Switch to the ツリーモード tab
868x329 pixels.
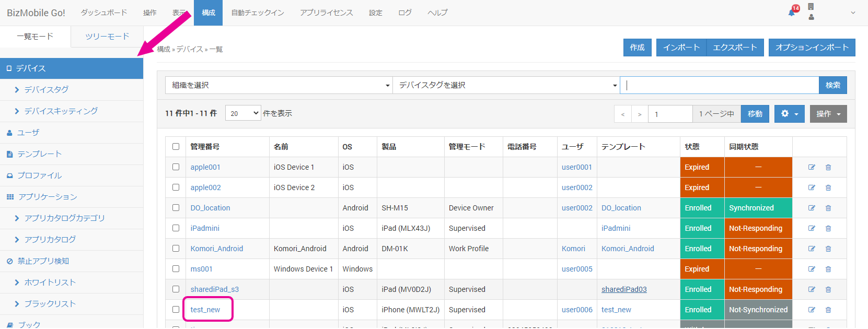[107, 37]
